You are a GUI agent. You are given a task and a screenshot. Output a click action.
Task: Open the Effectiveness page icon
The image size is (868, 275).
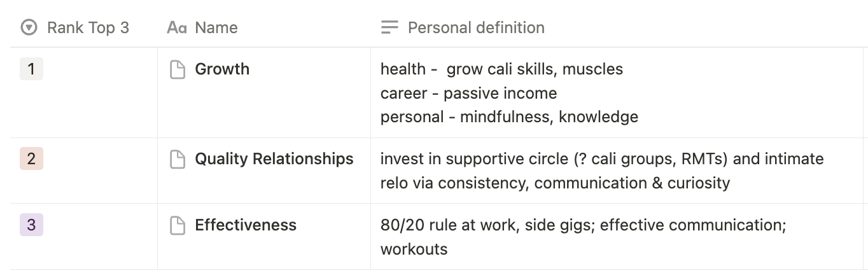pos(178,225)
